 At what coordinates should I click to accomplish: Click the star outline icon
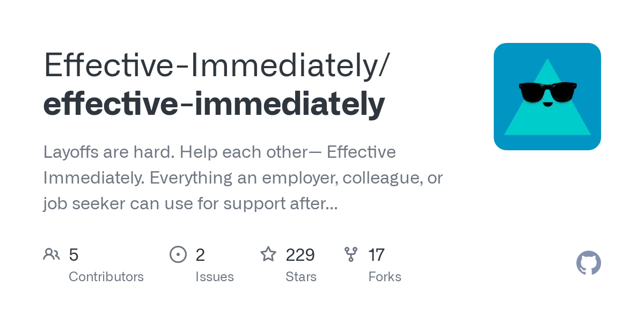click(x=268, y=254)
